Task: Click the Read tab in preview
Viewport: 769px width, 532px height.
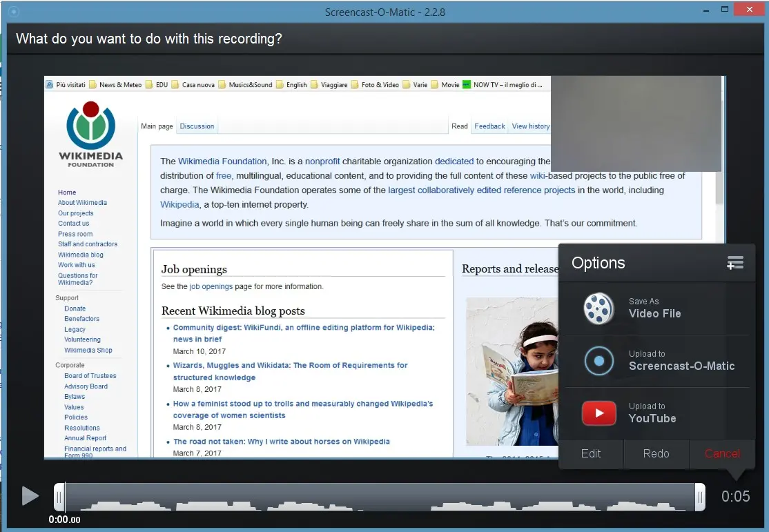Action: pyautogui.click(x=460, y=126)
